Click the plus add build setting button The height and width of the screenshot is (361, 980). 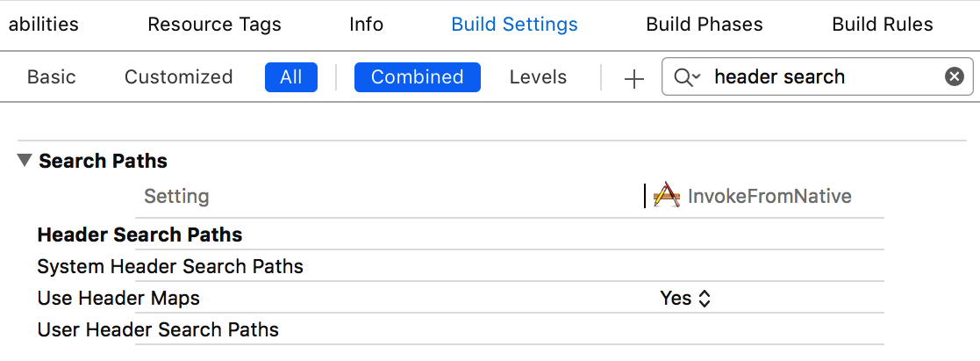[633, 78]
